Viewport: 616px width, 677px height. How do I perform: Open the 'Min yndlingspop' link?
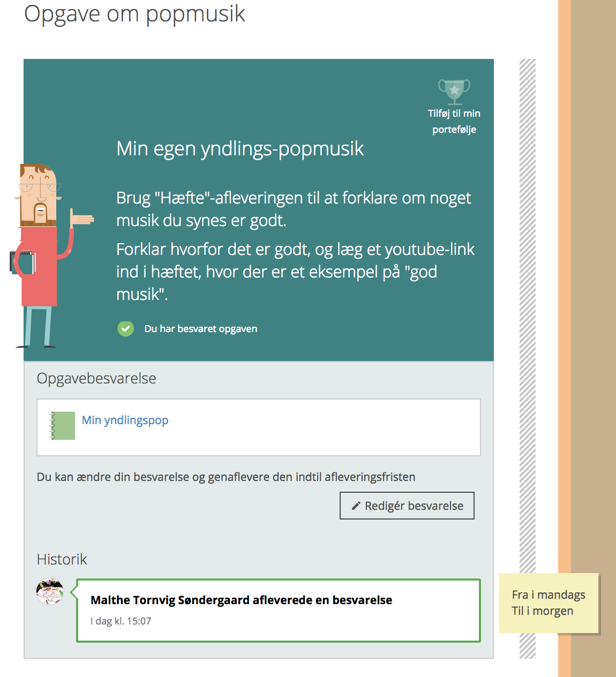pos(125,420)
